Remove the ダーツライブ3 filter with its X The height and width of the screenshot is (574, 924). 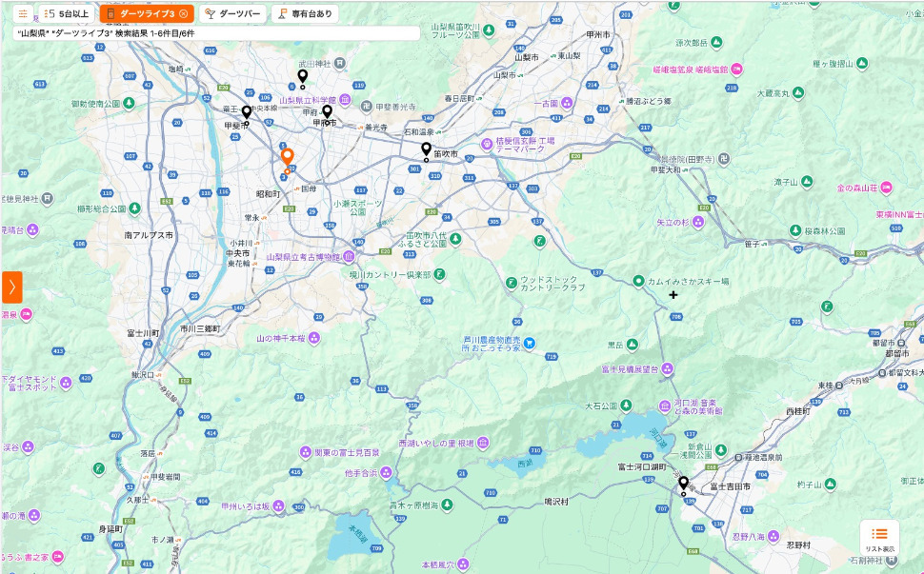184,13
